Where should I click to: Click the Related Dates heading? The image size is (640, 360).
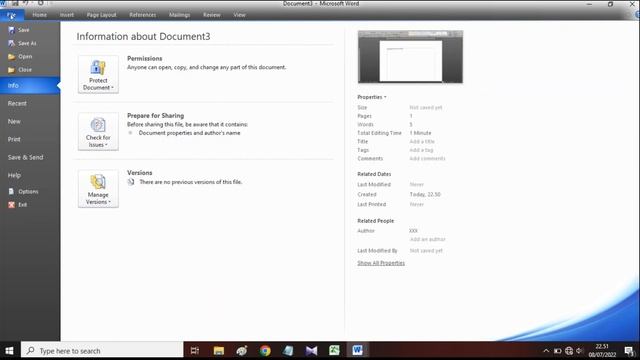(374, 174)
